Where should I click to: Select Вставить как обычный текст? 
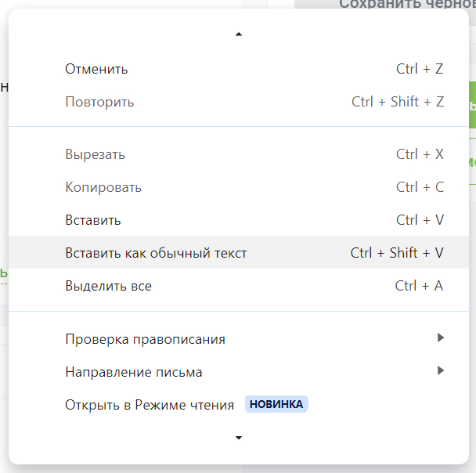point(156,253)
